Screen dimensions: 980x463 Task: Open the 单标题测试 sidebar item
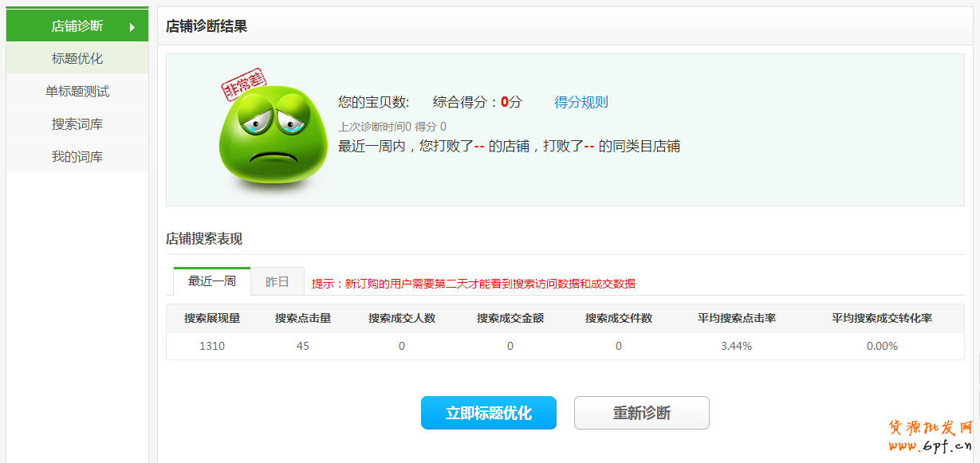tap(77, 92)
